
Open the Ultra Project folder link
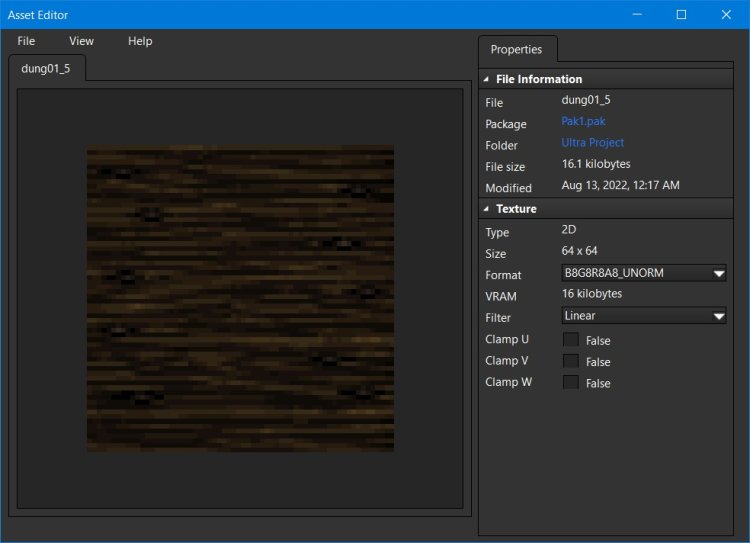(592, 143)
